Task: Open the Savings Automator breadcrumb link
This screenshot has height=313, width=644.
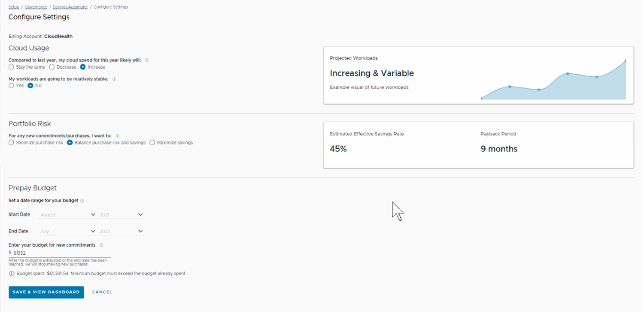Action: point(70,7)
